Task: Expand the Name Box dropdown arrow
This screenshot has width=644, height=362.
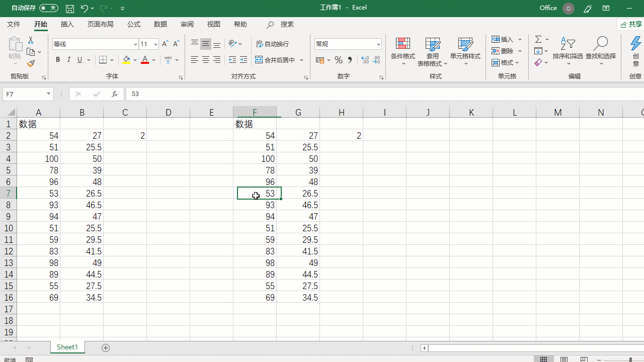Action: 49,94
